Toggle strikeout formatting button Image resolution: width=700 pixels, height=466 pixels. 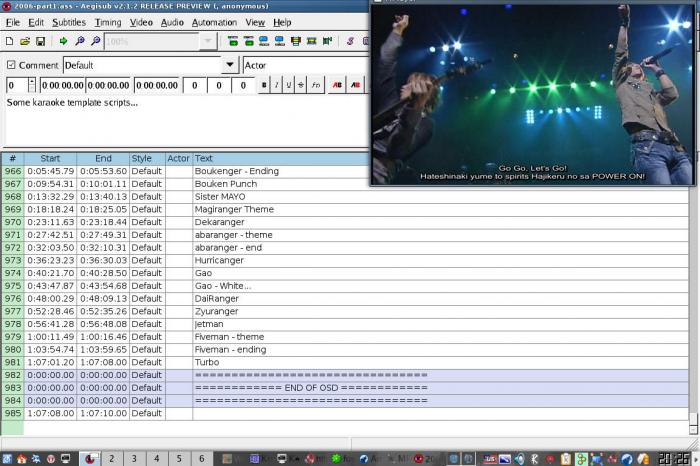[300, 85]
